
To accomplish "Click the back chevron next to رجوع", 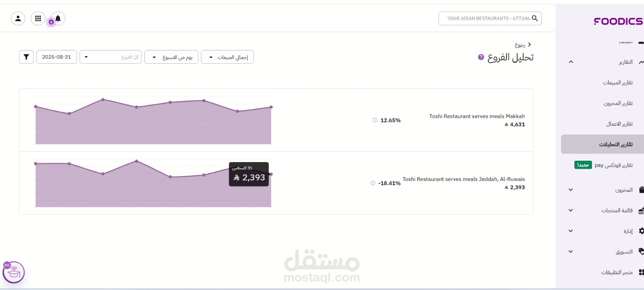I will pos(530,44).
